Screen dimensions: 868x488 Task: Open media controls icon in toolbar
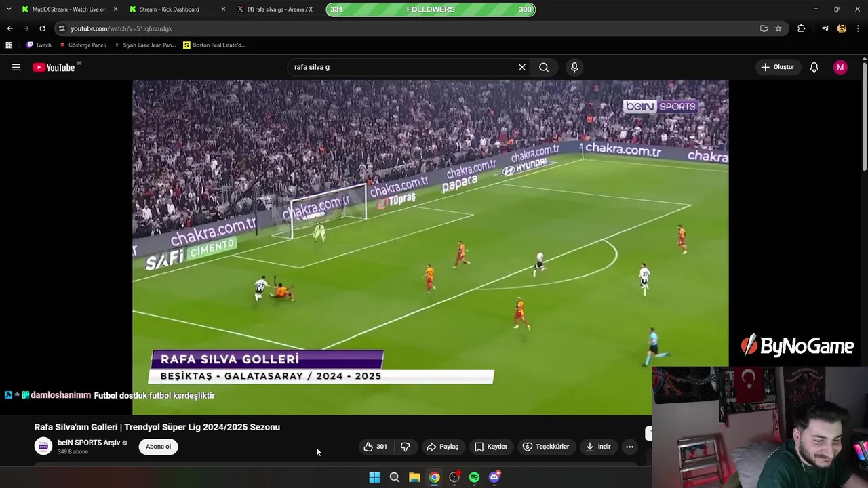[x=825, y=28]
